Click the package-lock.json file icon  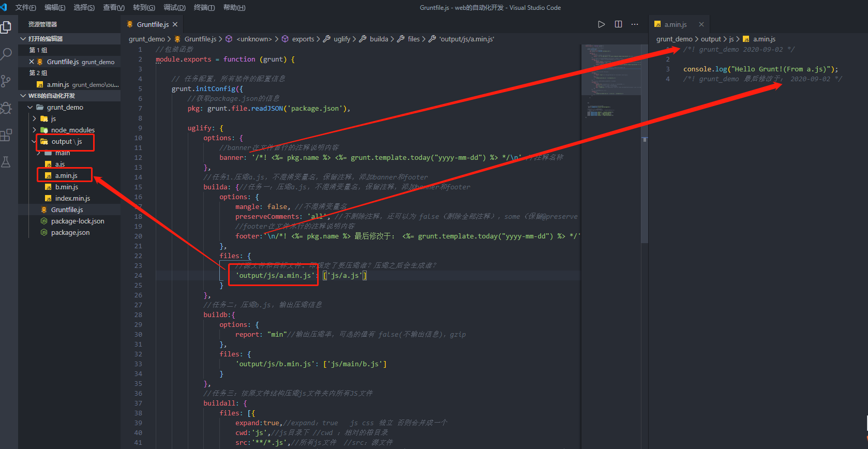pos(44,221)
